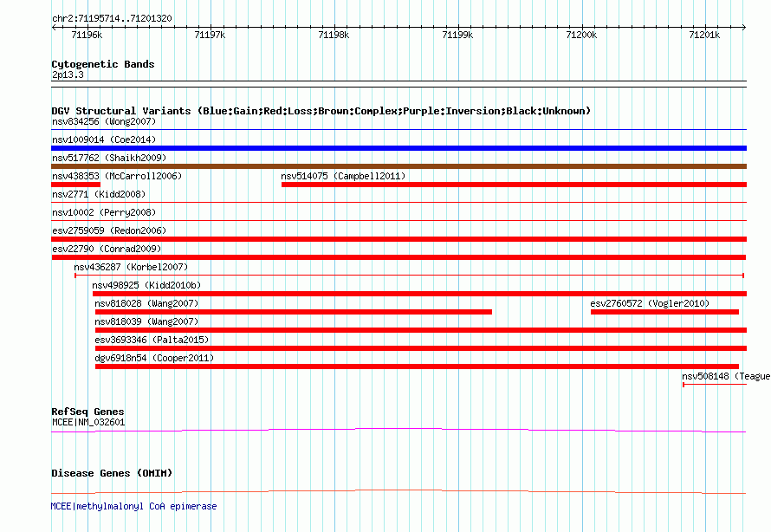Select the brown nsv517762 (Shaikh2009) complex bar
Screen dimensions: 771x532
point(398,166)
